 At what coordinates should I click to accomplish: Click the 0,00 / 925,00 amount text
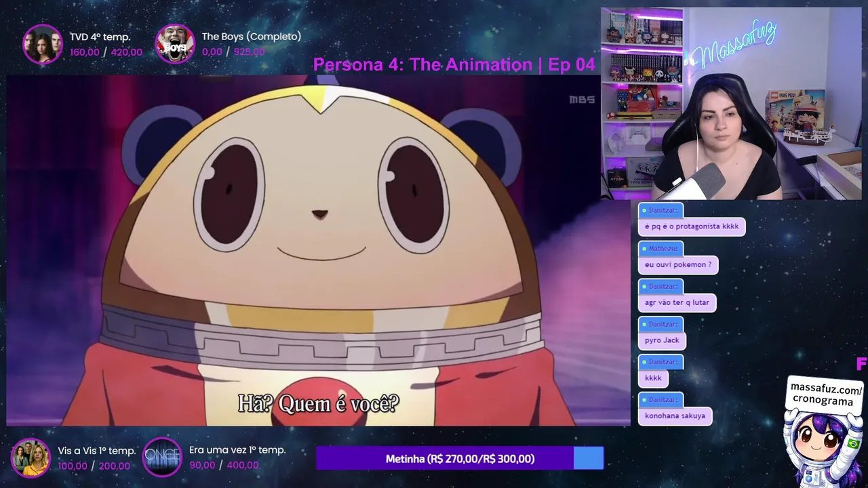point(233,52)
